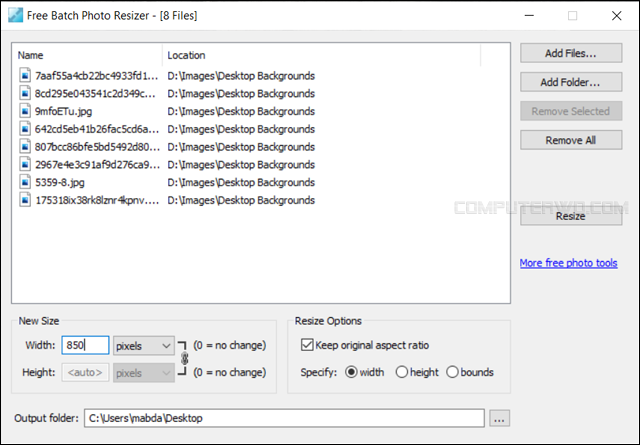Click the Add Files... button
This screenshot has width=640, height=445.
[571, 53]
